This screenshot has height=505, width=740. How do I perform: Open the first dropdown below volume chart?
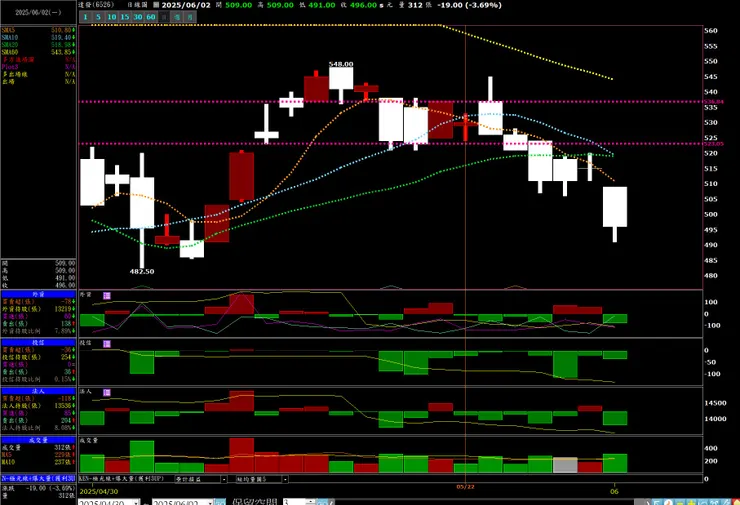point(201,479)
